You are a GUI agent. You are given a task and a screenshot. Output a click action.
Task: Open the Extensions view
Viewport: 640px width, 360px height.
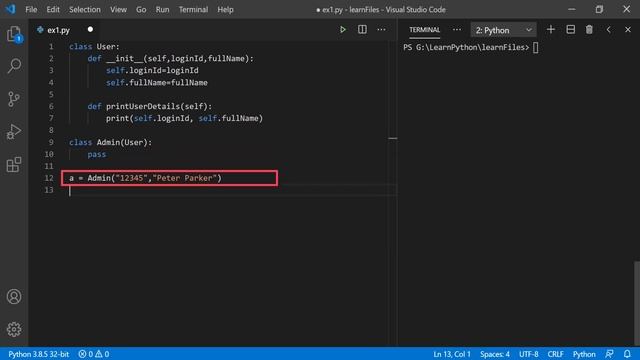(x=14, y=164)
